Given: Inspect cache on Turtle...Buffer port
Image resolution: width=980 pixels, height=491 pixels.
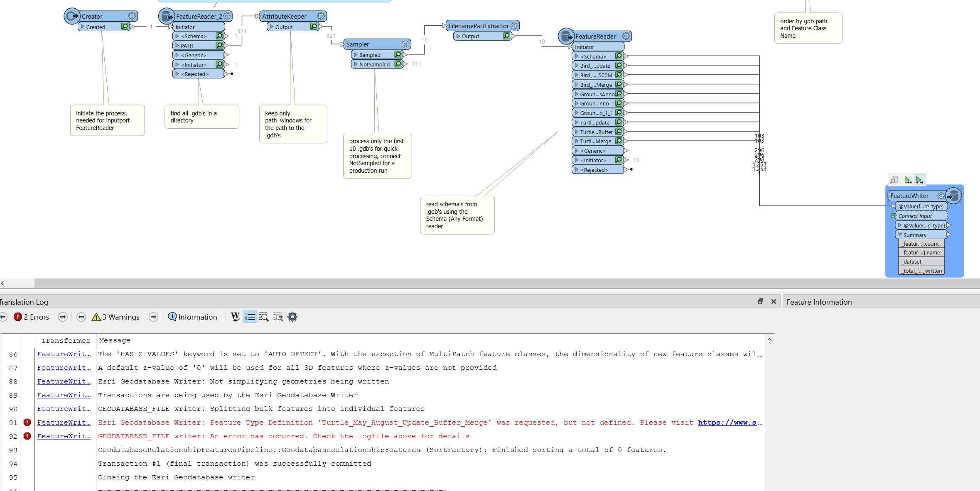Looking at the screenshot, I should pyautogui.click(x=619, y=132).
